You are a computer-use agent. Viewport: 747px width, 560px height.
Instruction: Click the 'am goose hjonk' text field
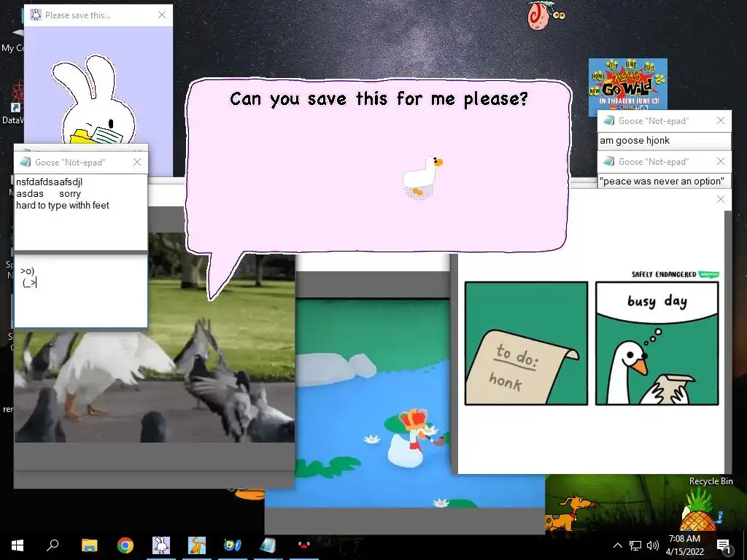(664, 141)
